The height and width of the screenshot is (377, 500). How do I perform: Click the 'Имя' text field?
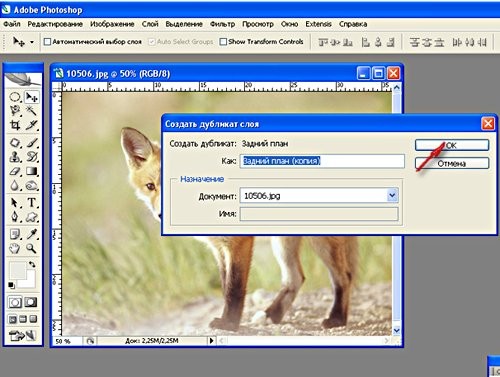(x=319, y=214)
